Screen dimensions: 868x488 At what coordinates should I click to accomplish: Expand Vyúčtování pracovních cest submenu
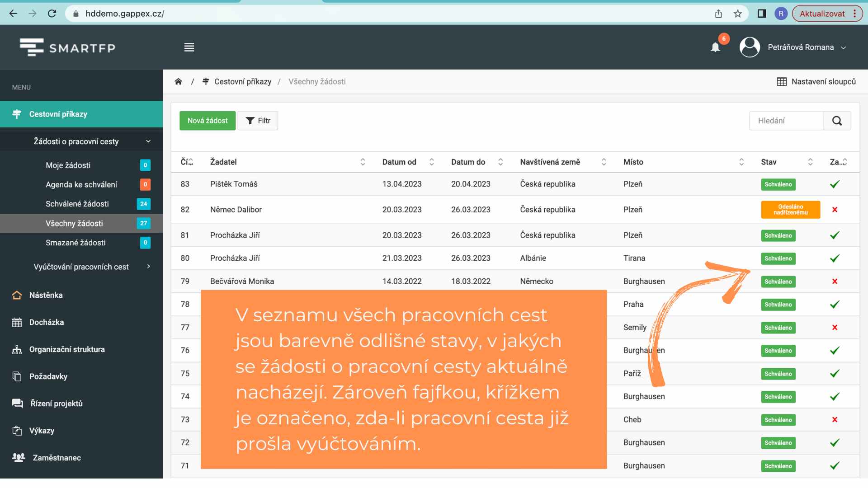81,267
